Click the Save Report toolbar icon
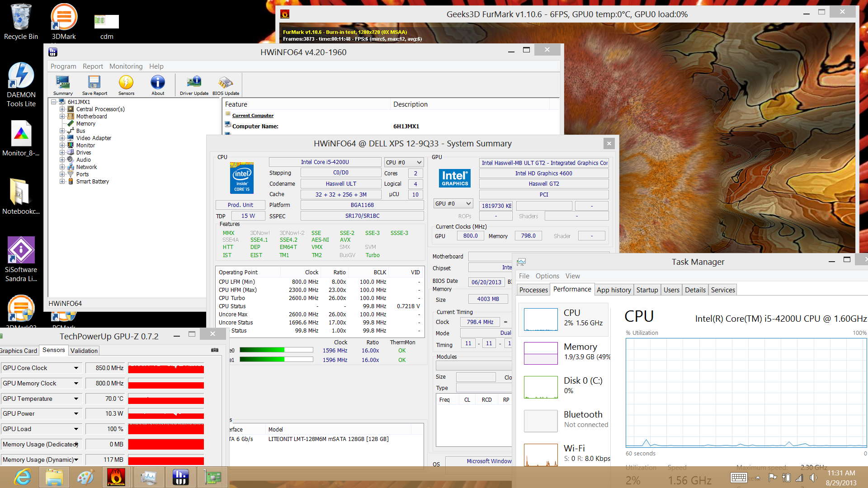 [x=94, y=85]
